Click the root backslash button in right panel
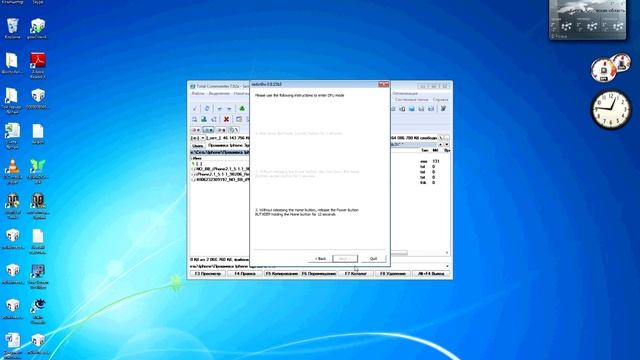The height and width of the screenshot is (360, 640). pyautogui.click(x=441, y=138)
